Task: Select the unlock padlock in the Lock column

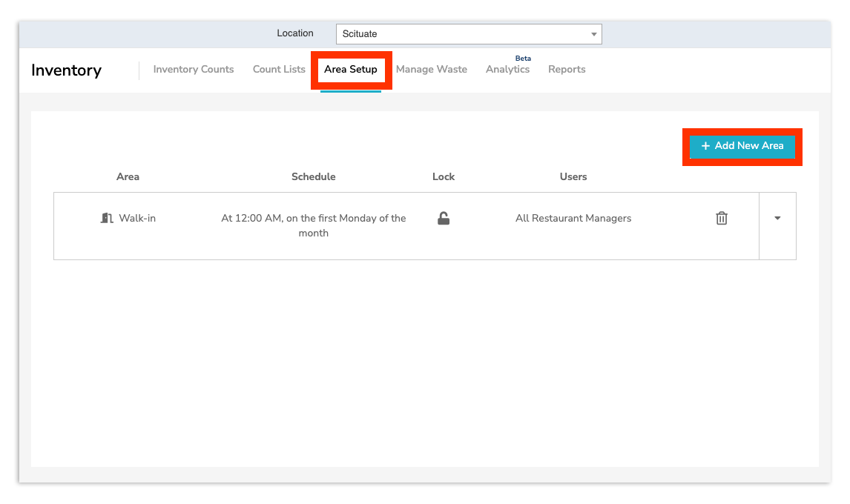Action: [443, 218]
